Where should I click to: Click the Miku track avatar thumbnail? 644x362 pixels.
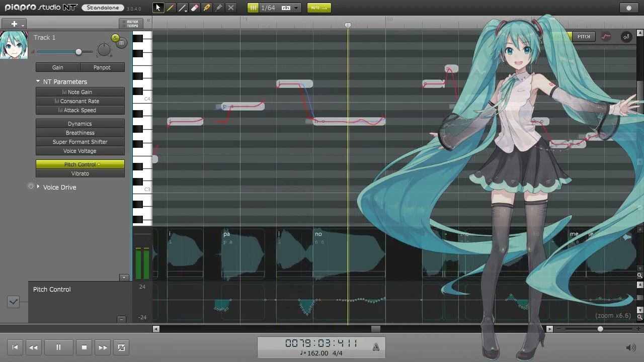pos(14,45)
